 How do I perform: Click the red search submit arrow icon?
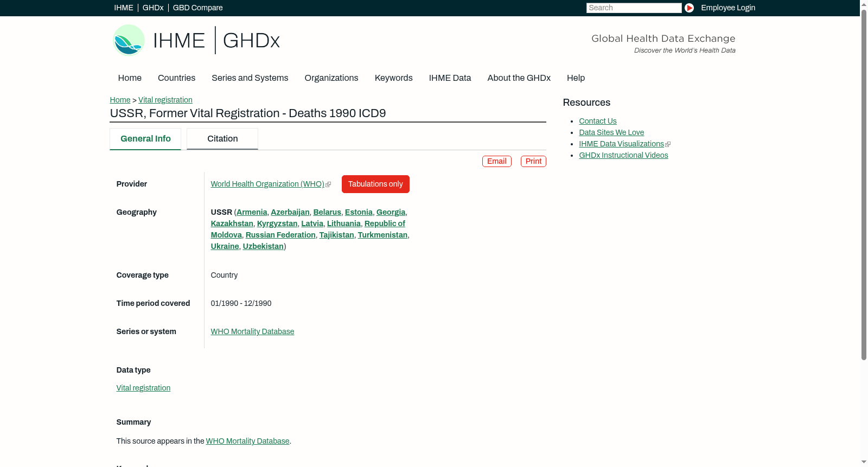(689, 8)
